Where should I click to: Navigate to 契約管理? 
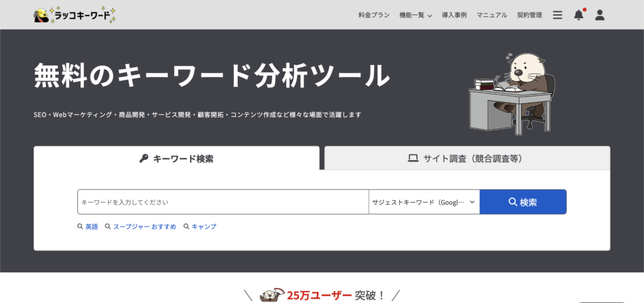[x=530, y=15]
